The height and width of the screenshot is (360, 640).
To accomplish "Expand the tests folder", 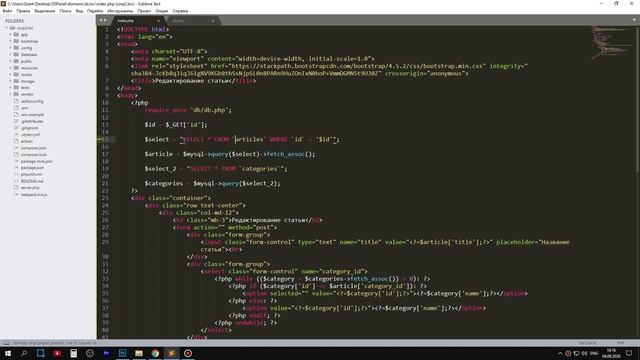I will pos(11,87).
